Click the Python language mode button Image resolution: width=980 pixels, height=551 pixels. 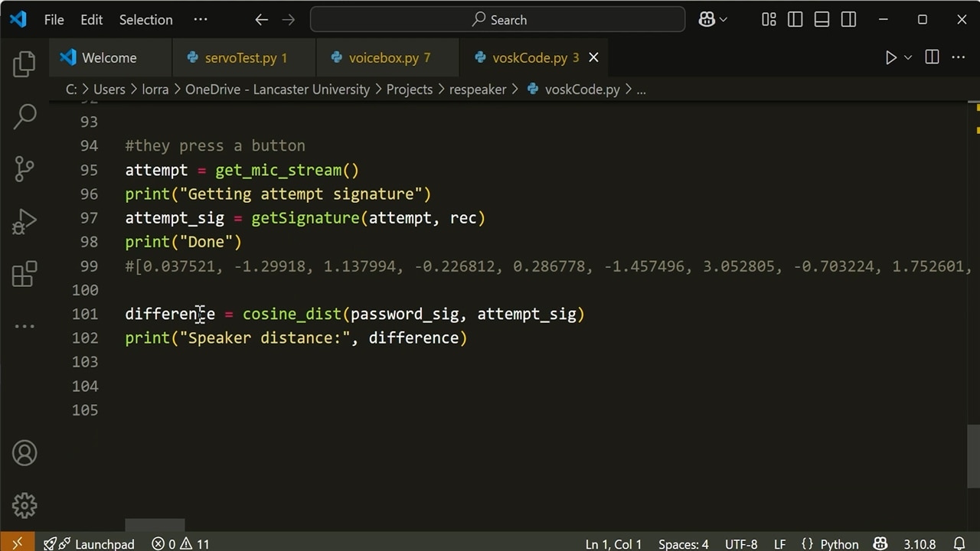click(829, 544)
